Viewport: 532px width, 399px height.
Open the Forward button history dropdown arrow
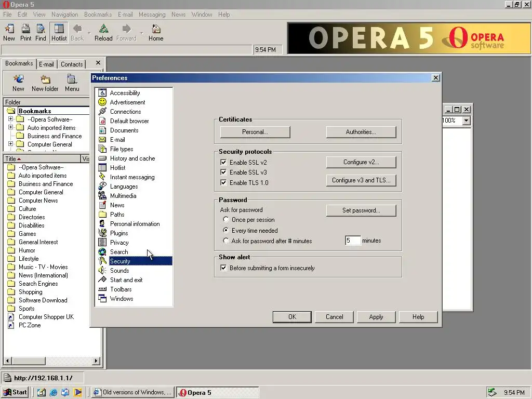pyautogui.click(x=141, y=33)
